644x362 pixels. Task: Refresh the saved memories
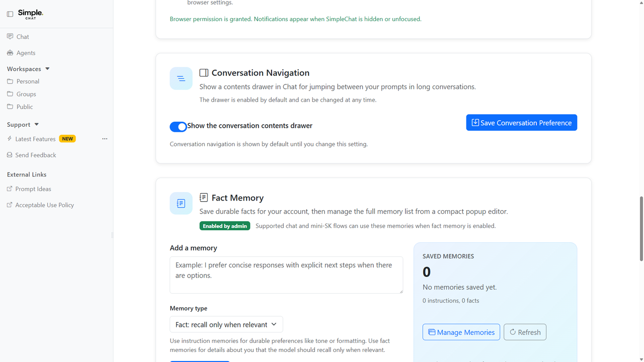(525, 332)
